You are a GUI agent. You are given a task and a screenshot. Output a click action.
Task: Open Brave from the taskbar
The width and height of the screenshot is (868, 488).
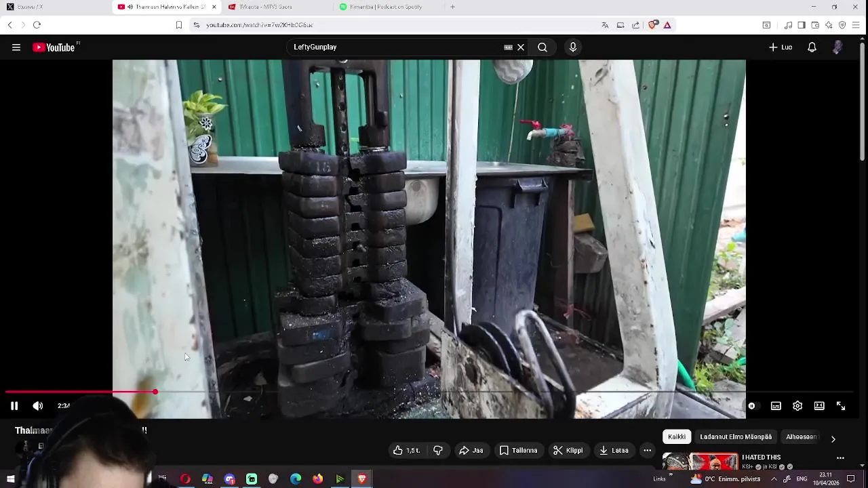coord(361,479)
